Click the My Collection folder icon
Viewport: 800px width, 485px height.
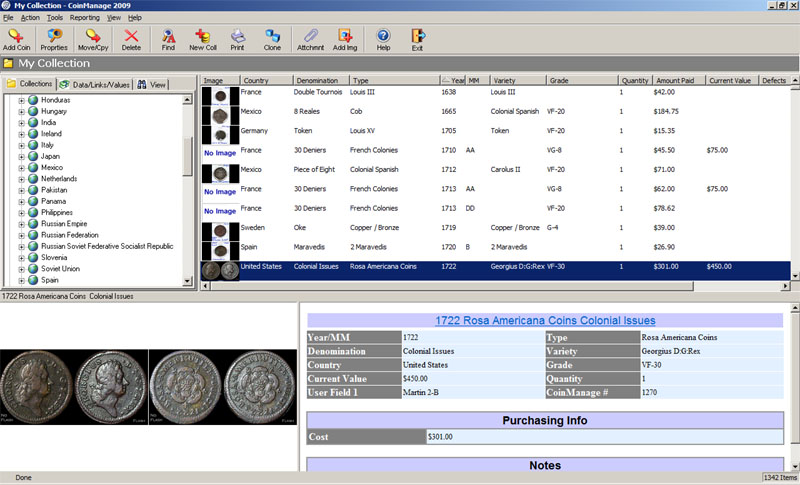pos(8,63)
